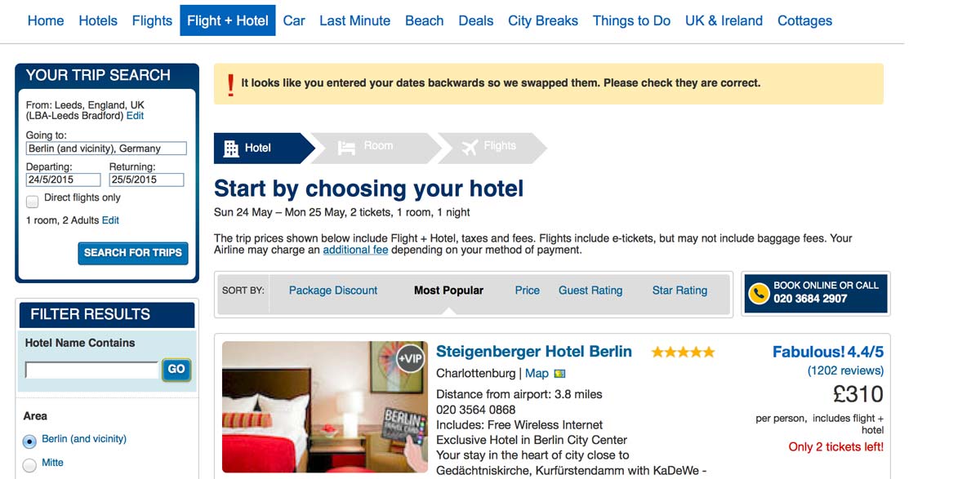980x479 pixels.
Task: Sort results by Guest Rating
Action: [x=590, y=291]
